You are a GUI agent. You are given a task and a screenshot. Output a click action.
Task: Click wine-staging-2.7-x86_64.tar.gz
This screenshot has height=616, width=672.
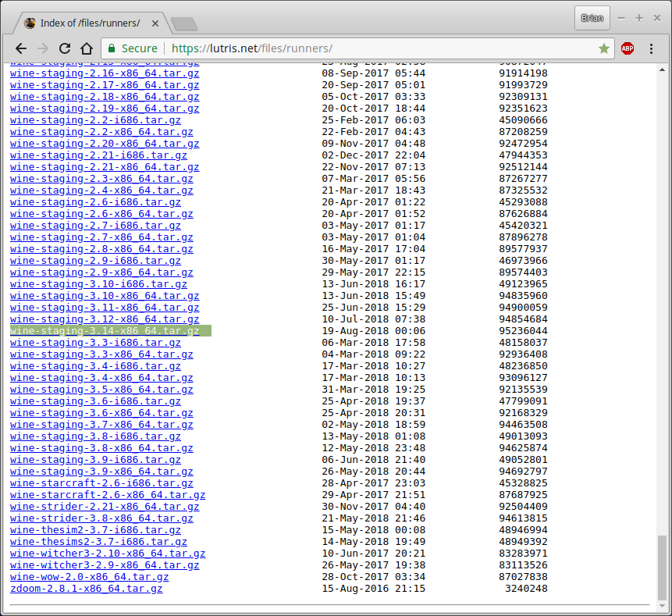point(101,237)
